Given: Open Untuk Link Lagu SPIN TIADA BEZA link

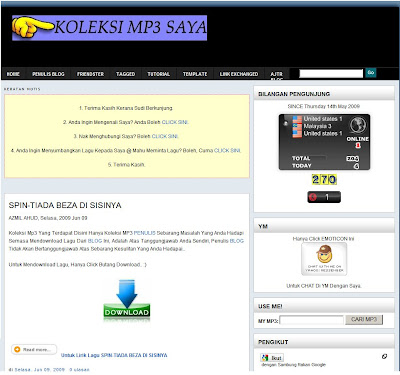Looking at the screenshot, I should point(114,355).
